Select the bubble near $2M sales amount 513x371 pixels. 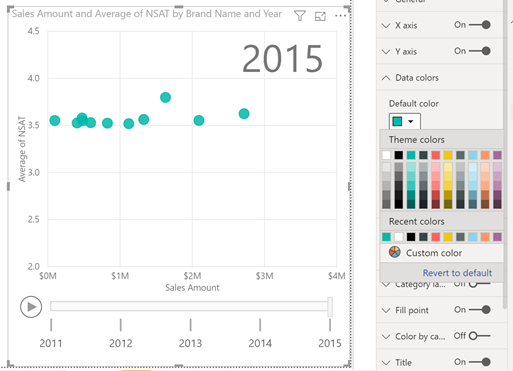pos(199,120)
